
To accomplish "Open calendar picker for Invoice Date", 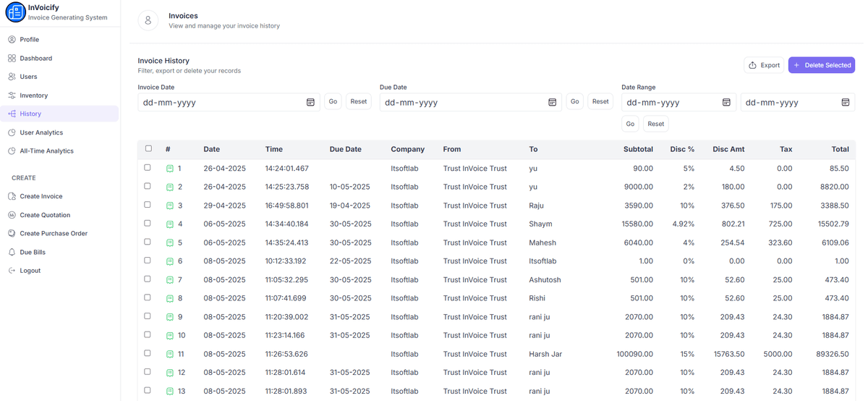I will pos(310,103).
